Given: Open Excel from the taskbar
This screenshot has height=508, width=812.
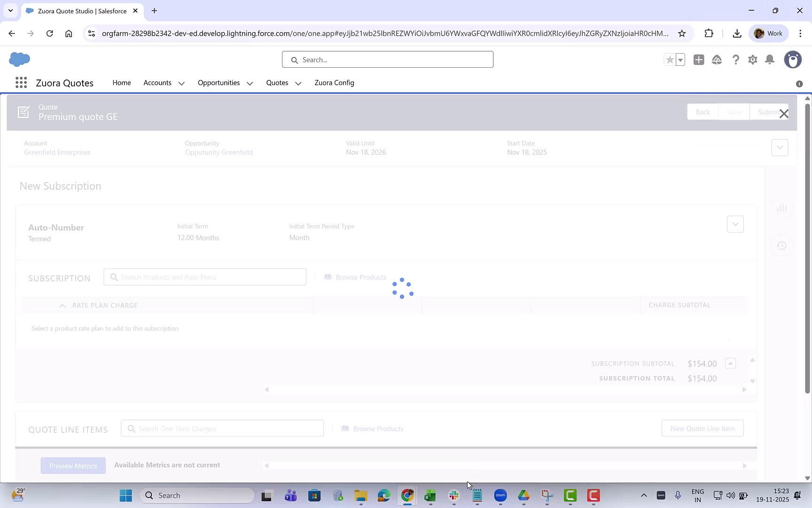Looking at the screenshot, I should (x=429, y=495).
